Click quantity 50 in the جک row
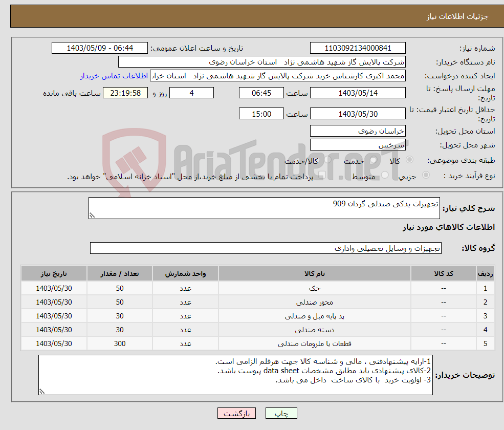 pyautogui.click(x=120, y=289)
